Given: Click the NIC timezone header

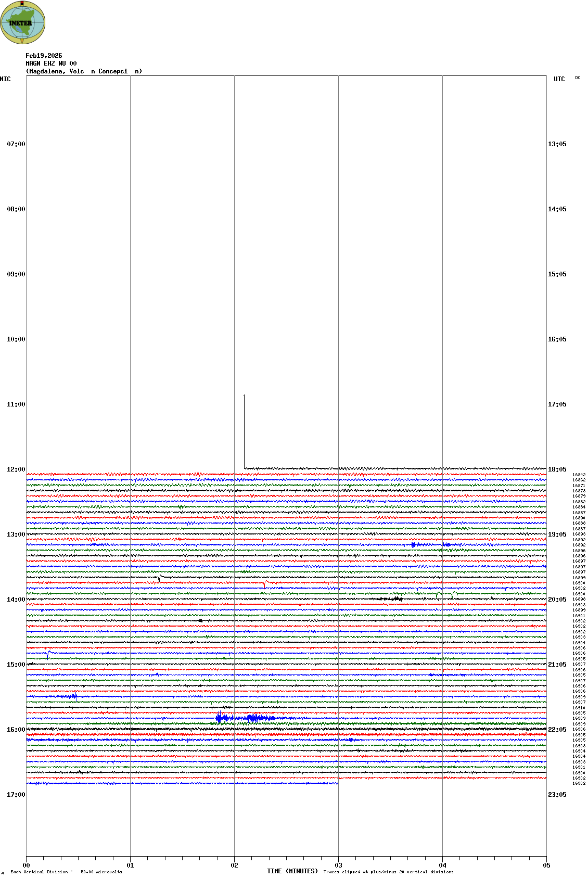Looking at the screenshot, I should (6, 79).
